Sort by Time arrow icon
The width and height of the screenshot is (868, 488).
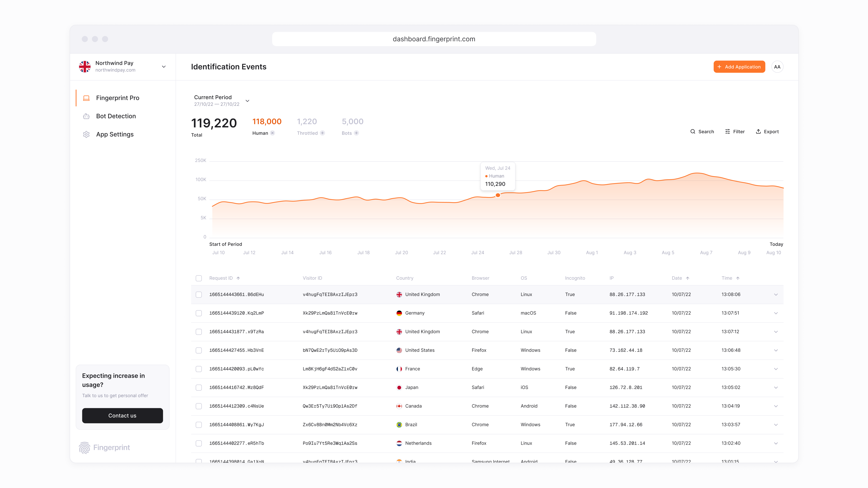tap(738, 278)
